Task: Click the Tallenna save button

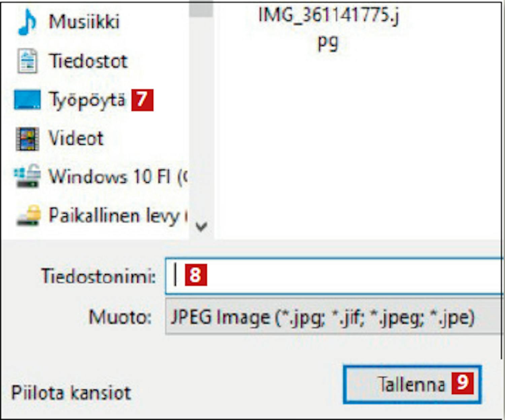Action: (412, 384)
